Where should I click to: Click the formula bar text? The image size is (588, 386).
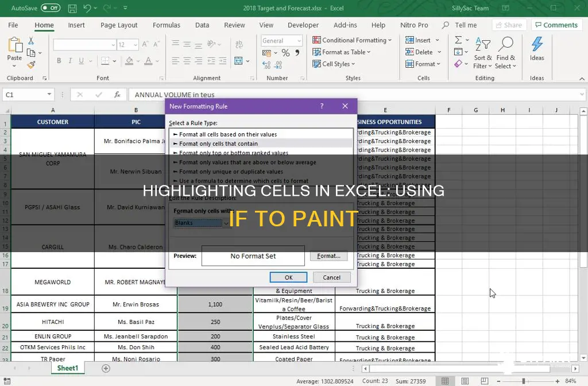175,95
